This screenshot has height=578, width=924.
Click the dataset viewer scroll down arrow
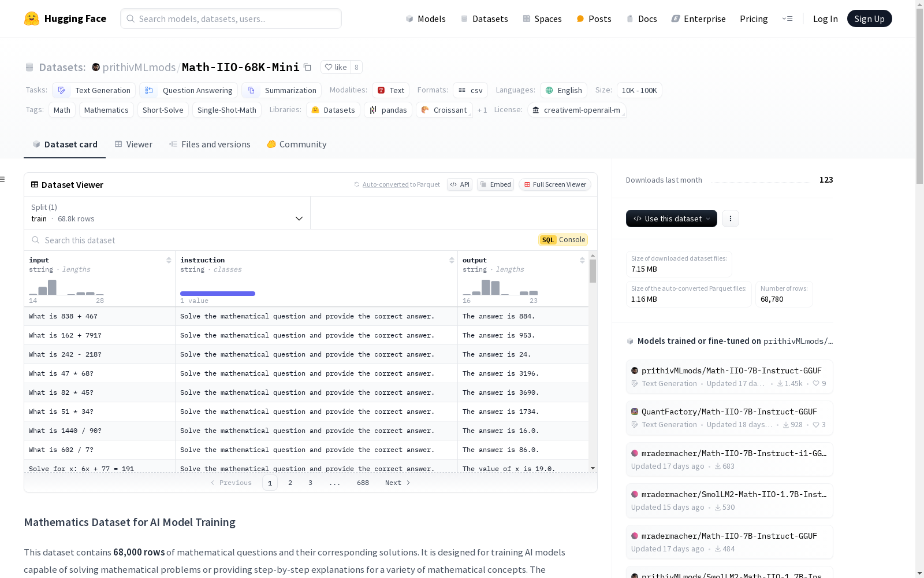[x=593, y=468]
